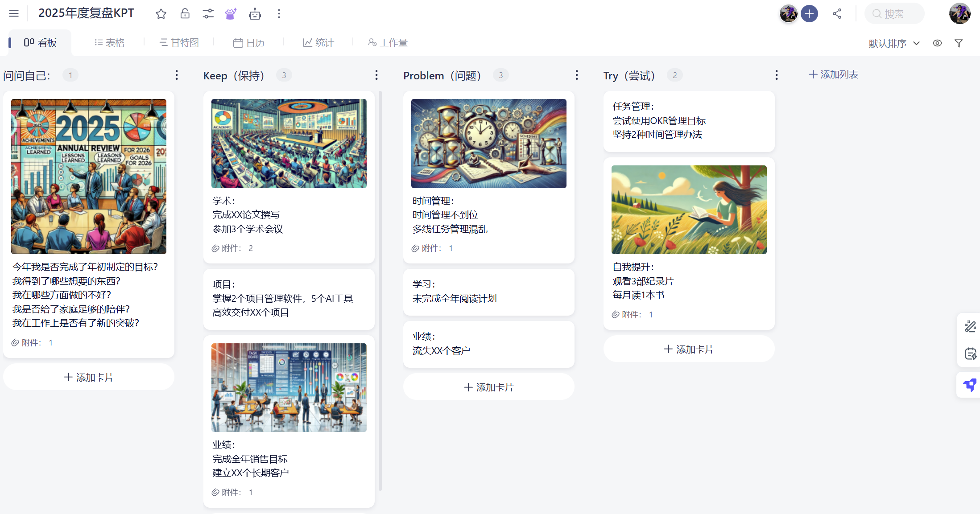Click the 搜索 search input field

[894, 13]
